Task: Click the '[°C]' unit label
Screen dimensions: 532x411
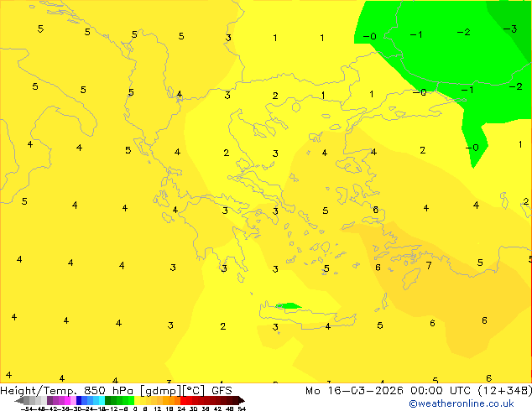Action: 194,391
